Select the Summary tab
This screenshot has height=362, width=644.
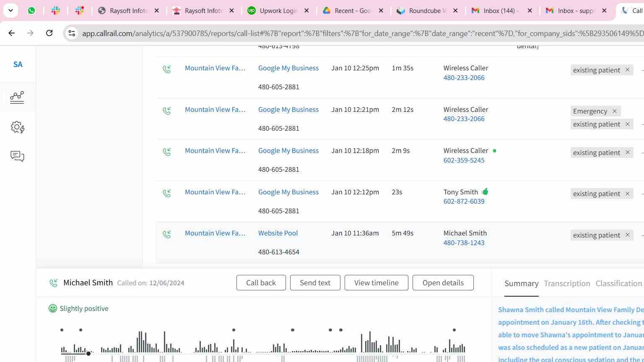521,284
